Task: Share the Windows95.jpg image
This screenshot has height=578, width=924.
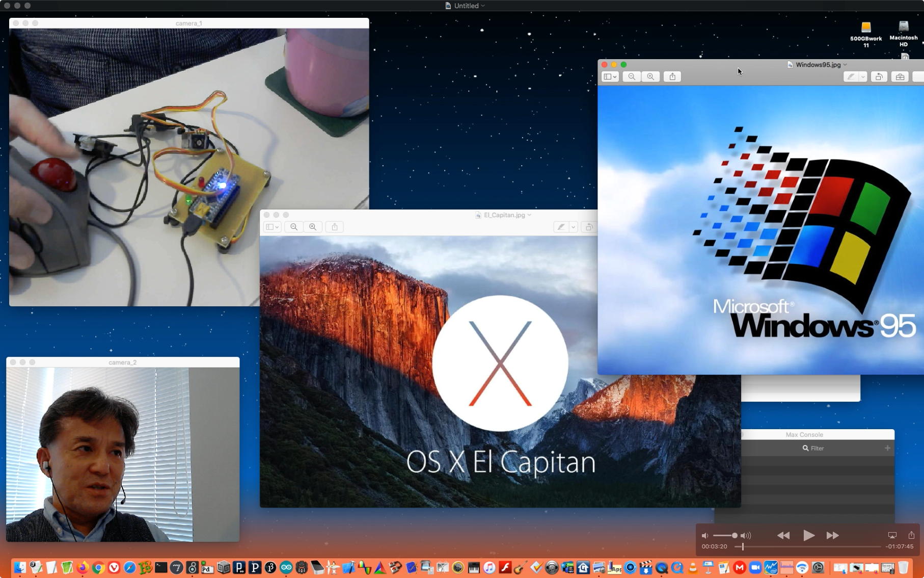Action: (672, 76)
